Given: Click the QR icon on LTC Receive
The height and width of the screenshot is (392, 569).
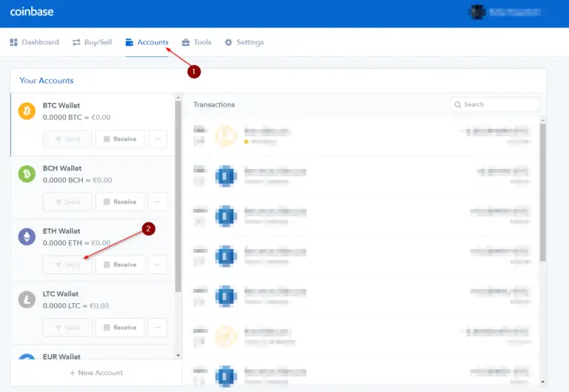Looking at the screenshot, I should [107, 328].
